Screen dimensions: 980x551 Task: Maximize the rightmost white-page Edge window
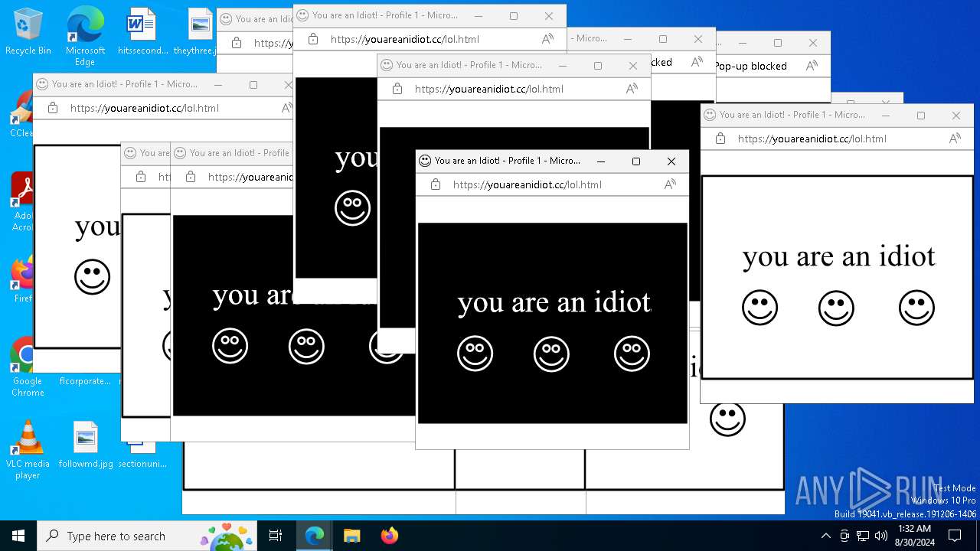(x=921, y=116)
